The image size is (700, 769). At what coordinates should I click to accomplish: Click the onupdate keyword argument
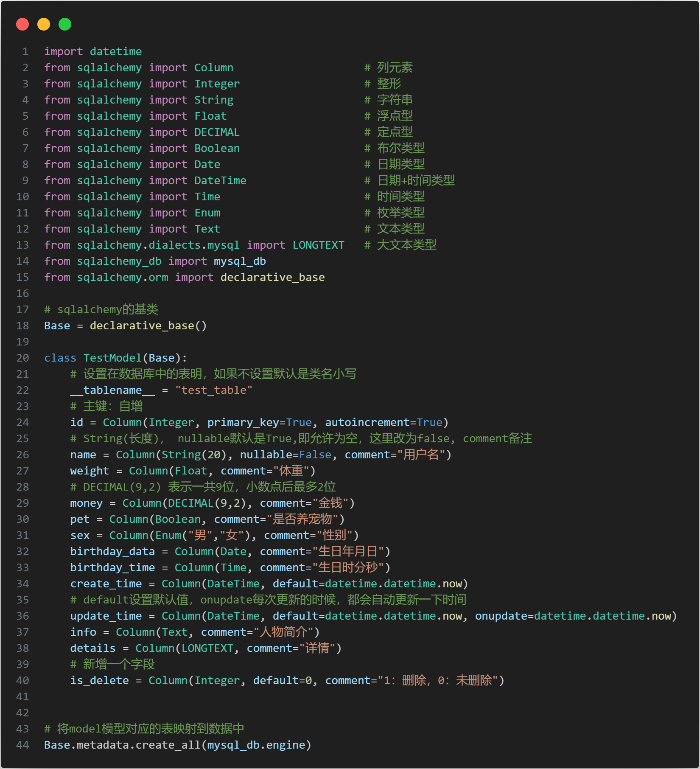point(501,616)
